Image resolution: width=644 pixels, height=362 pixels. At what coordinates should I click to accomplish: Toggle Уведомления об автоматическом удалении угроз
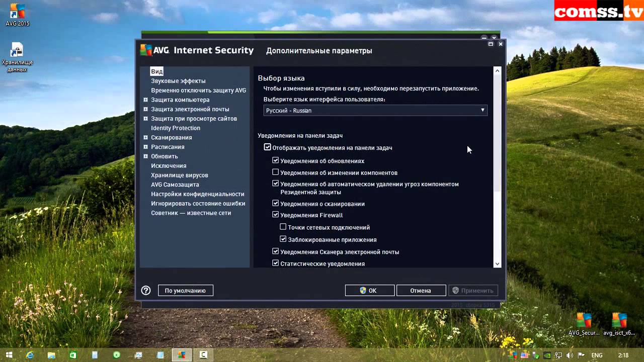click(275, 184)
